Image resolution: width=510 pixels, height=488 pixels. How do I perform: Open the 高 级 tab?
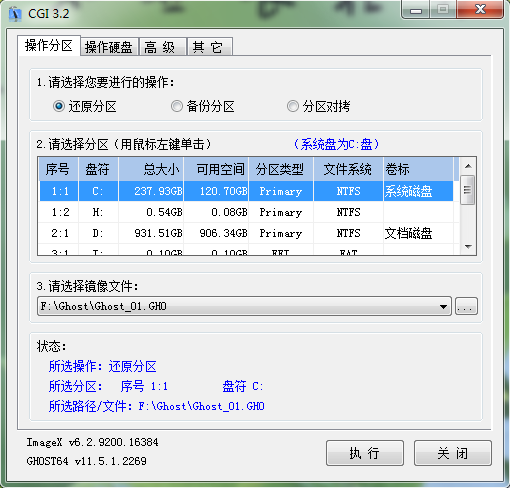[x=162, y=47]
